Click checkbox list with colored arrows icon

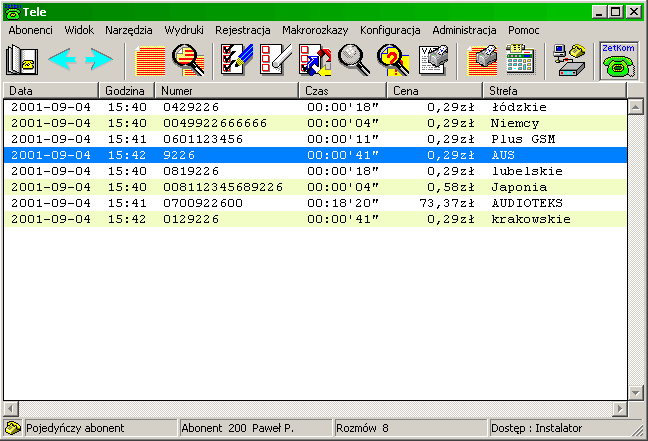(315, 60)
